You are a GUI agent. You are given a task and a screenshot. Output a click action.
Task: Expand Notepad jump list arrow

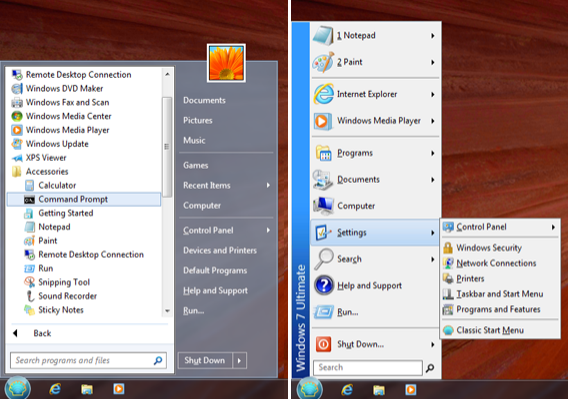tap(433, 36)
